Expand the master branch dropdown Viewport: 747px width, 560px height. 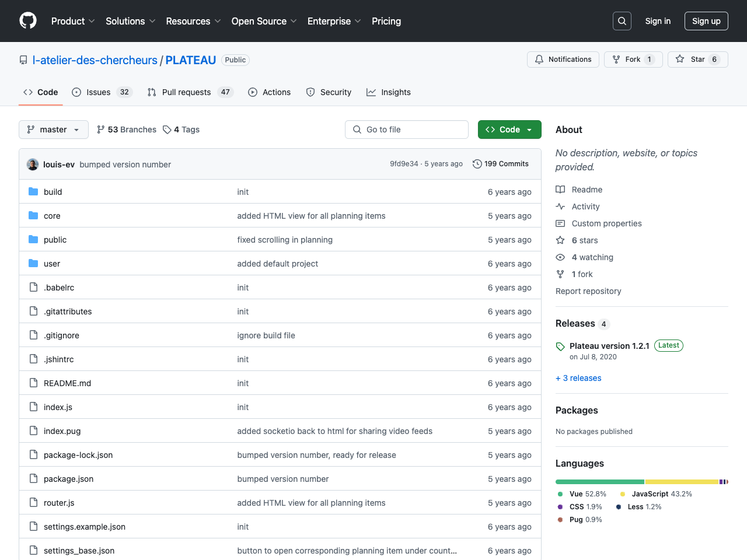(54, 129)
